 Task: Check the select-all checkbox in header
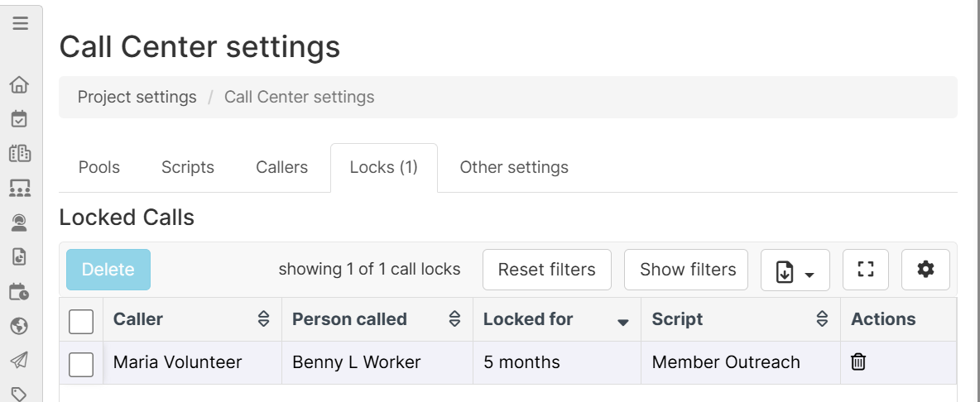click(81, 322)
